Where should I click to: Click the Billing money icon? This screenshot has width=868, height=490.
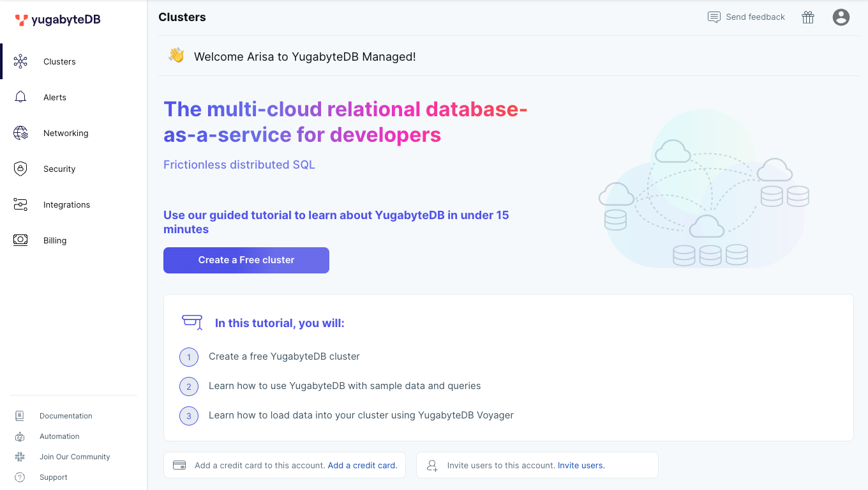coord(20,240)
